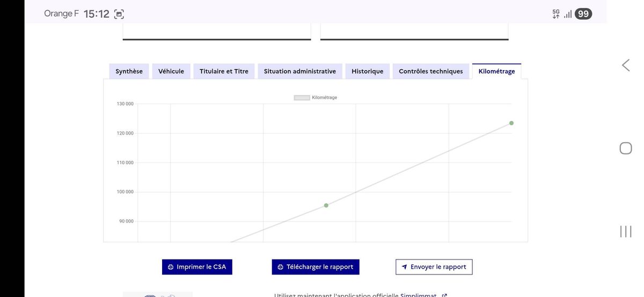This screenshot has width=644, height=297.
Task: Open the Titulaire et Titre tab
Action: [x=224, y=71]
